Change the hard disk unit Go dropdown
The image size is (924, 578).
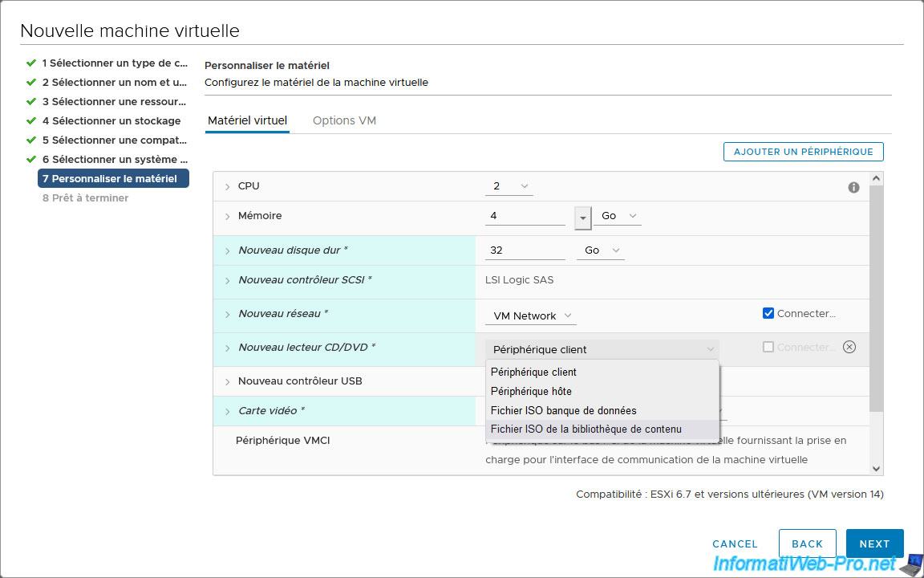point(600,250)
